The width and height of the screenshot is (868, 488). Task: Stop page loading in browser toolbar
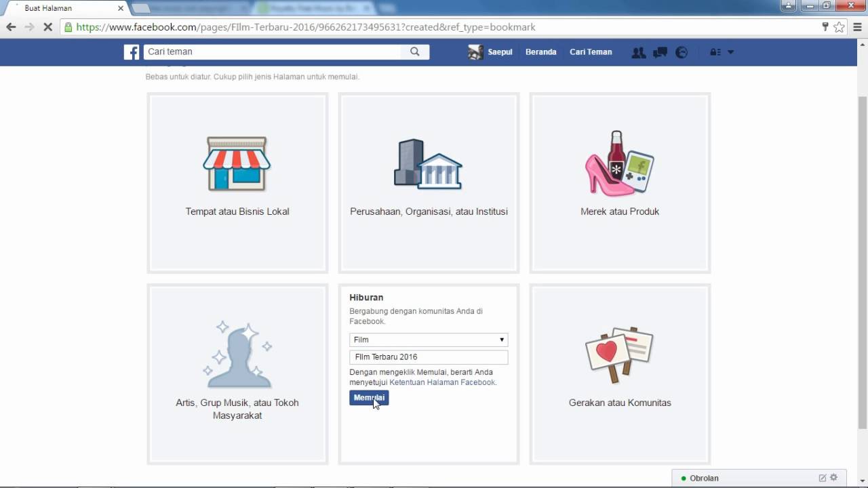click(x=47, y=27)
